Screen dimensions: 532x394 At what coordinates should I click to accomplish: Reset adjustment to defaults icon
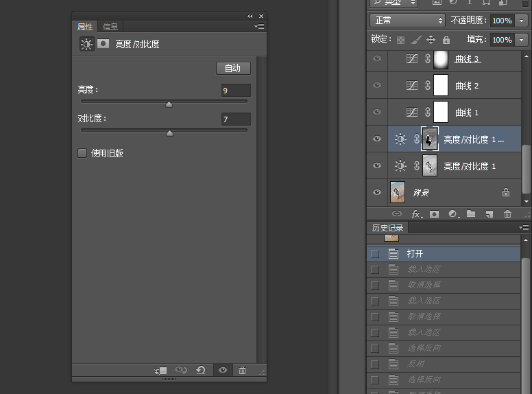[x=201, y=370]
